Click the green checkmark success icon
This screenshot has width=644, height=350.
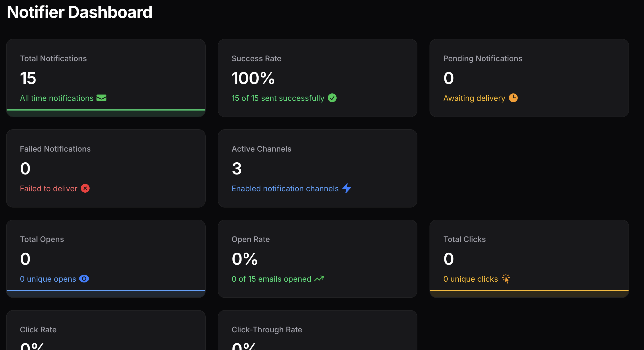[x=332, y=98]
